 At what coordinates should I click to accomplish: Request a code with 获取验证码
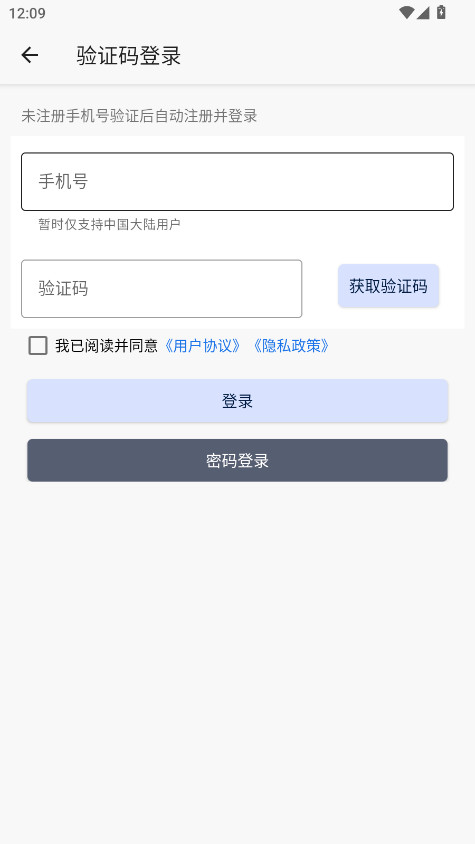tap(388, 286)
